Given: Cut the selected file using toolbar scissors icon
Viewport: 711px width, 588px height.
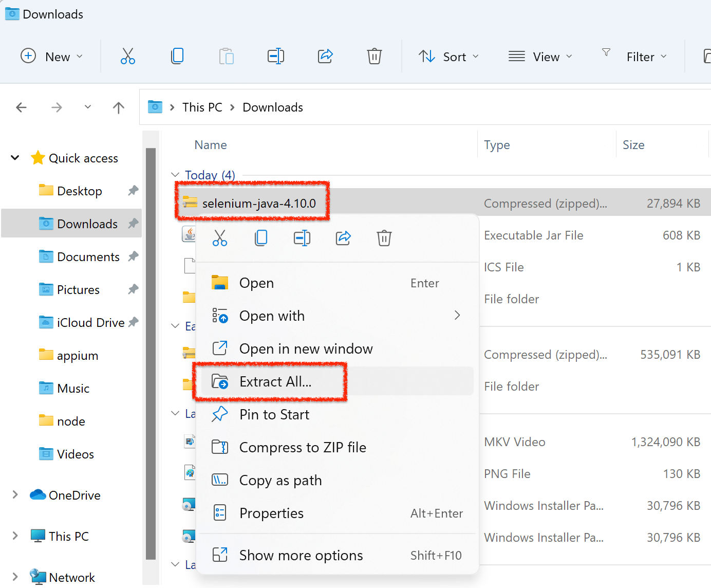Looking at the screenshot, I should (x=127, y=56).
